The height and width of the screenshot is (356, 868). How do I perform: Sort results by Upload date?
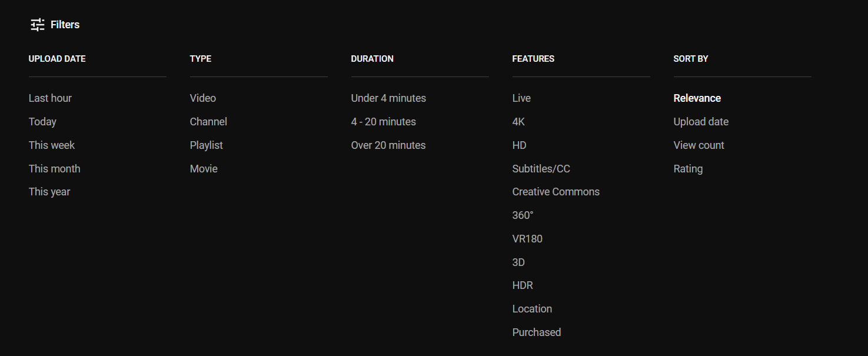(701, 122)
